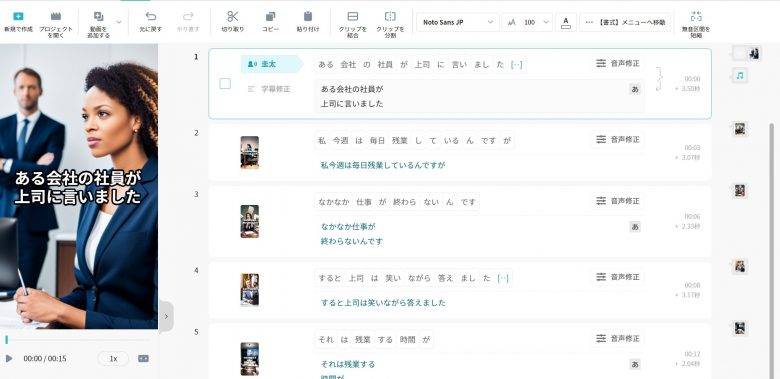The image size is (780, 379).
Task: Click the right-sidebar thumbnail beside clip 5
Action: [x=740, y=328]
